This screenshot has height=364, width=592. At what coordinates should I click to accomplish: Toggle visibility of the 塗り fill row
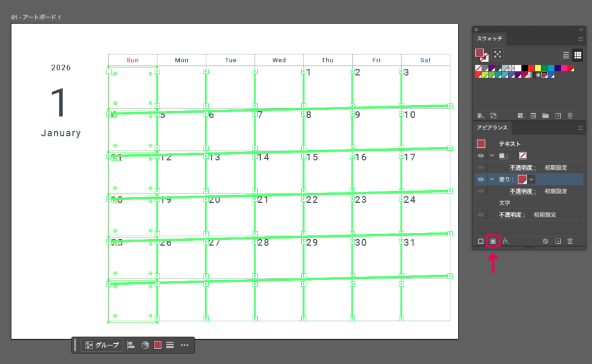480,179
